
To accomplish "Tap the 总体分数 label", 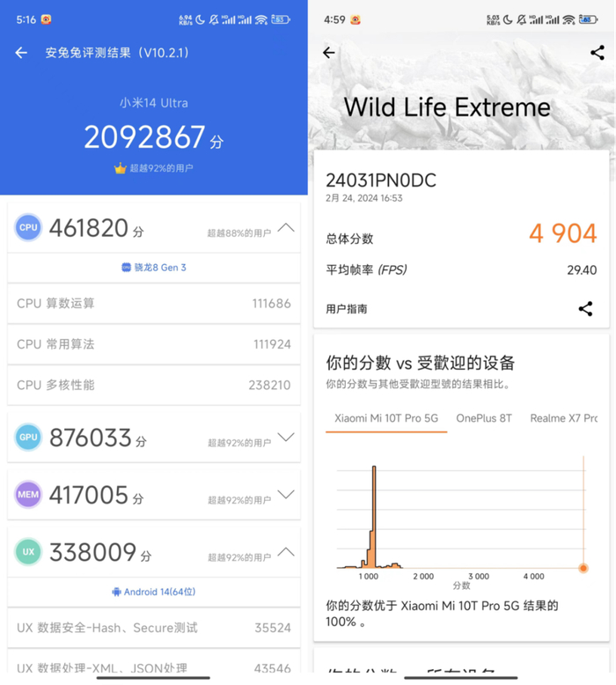I will 349,239.
